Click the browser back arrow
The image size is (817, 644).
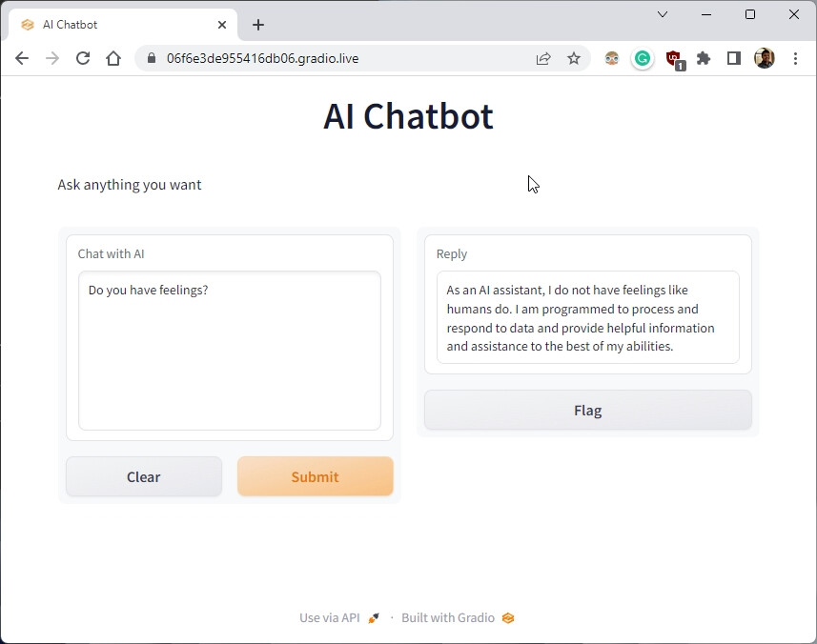[x=22, y=58]
